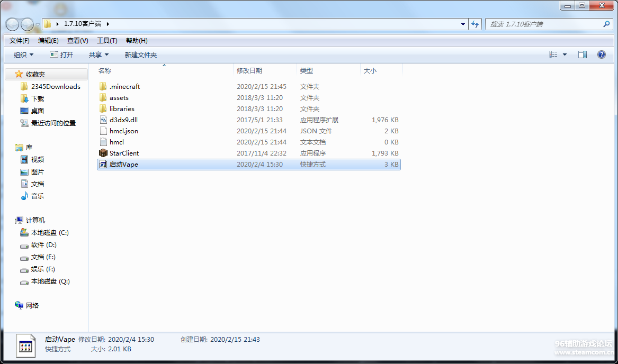Select 本地磁盘 (C:) in navigation pane
The width and height of the screenshot is (618, 364).
(x=50, y=233)
